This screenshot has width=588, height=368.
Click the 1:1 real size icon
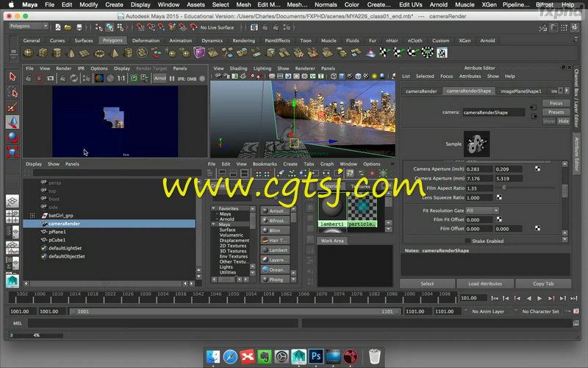121,79
